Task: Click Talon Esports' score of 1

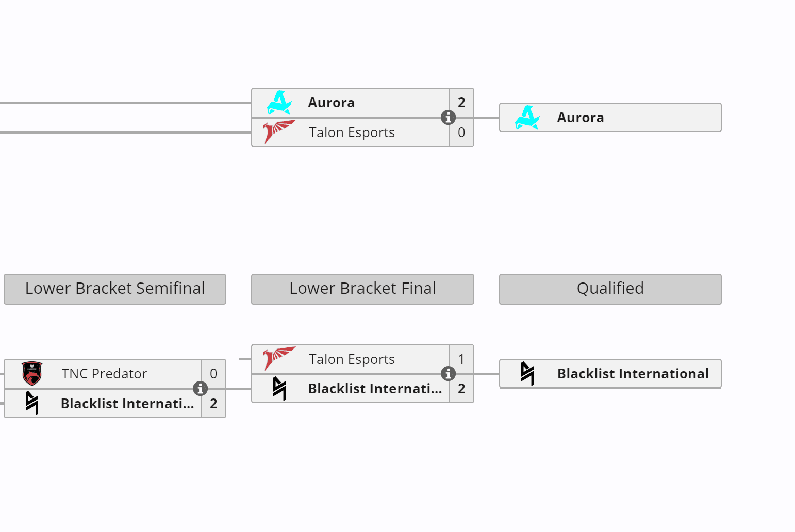Action: click(x=461, y=359)
